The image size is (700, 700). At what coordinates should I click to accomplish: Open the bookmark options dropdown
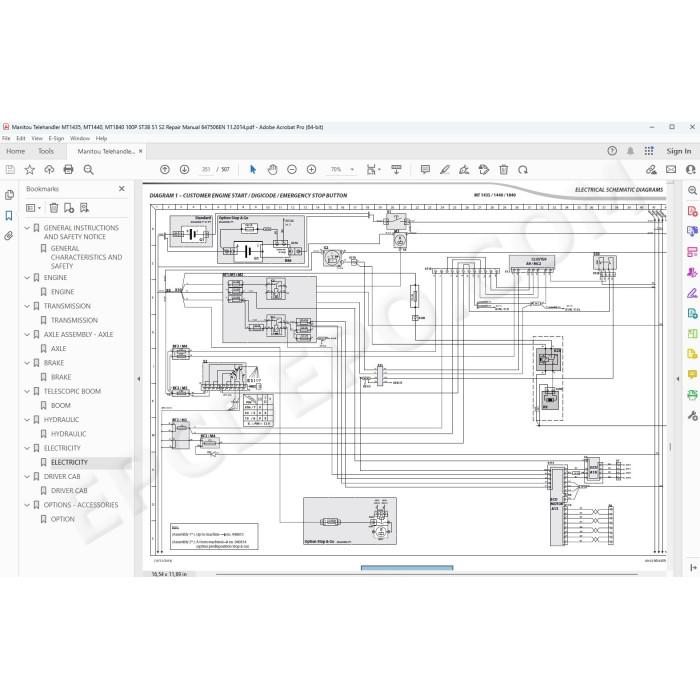click(x=33, y=208)
